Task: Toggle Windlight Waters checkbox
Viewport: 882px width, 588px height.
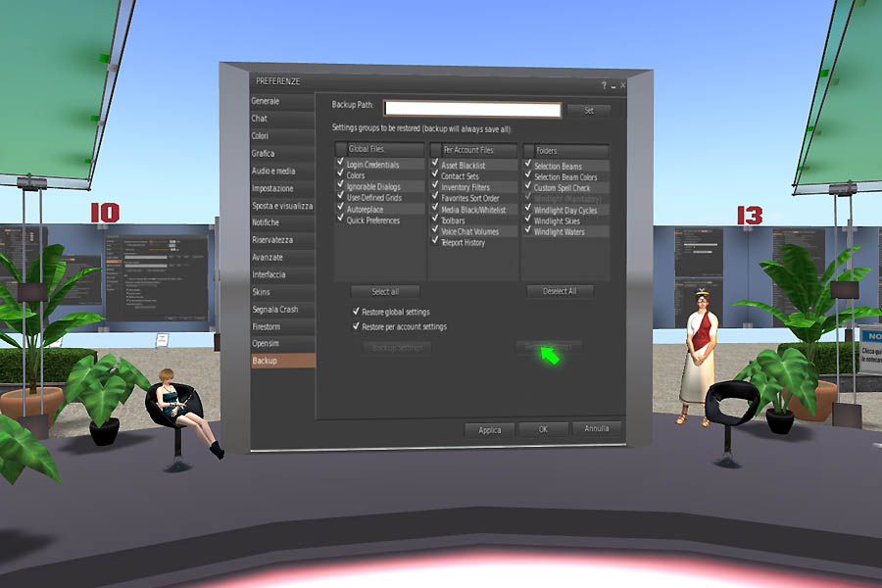Action: [x=527, y=231]
